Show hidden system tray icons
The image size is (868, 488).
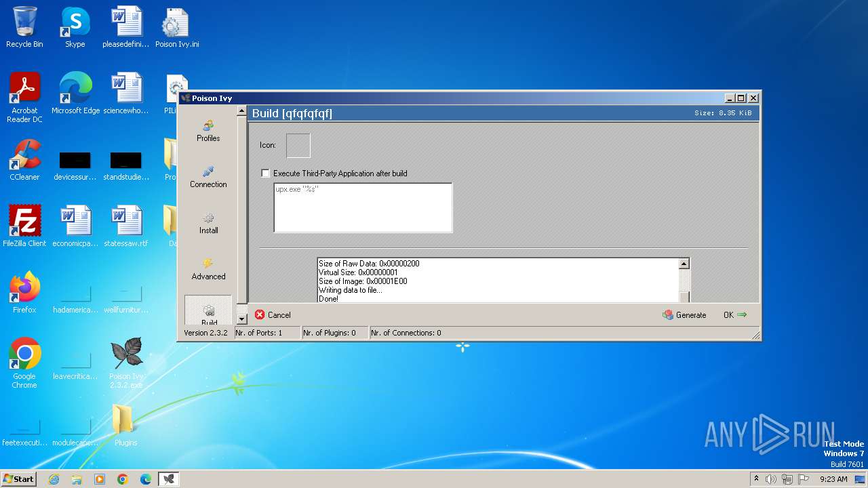click(756, 479)
